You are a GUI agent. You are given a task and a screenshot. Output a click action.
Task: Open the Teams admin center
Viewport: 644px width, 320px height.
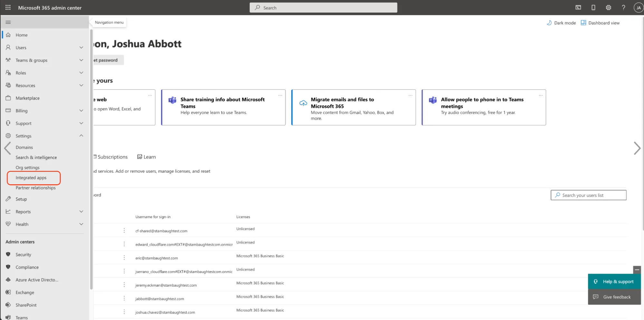click(x=22, y=317)
